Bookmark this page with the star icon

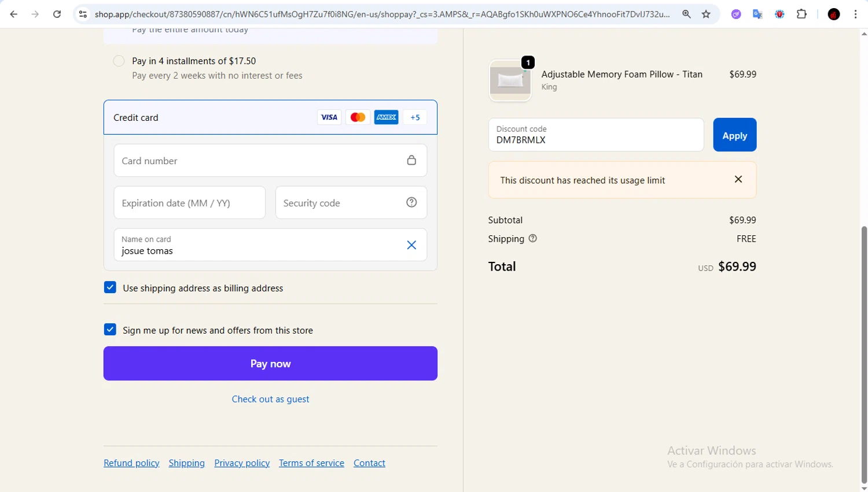pos(706,14)
